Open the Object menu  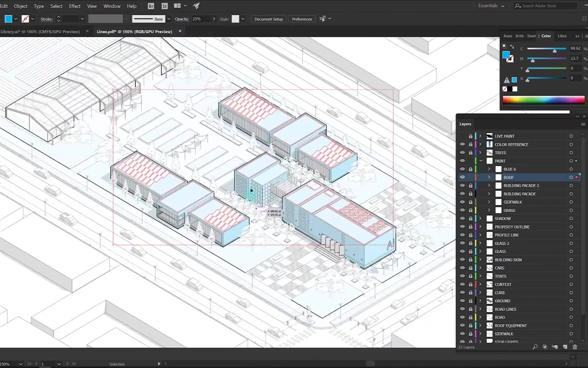click(20, 6)
